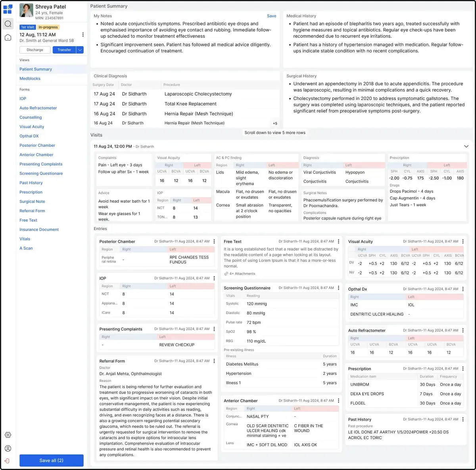Image resolution: width=476 pixels, height=470 pixels.
Task: Click the account profile icon near bottom left
Action: coord(8,448)
